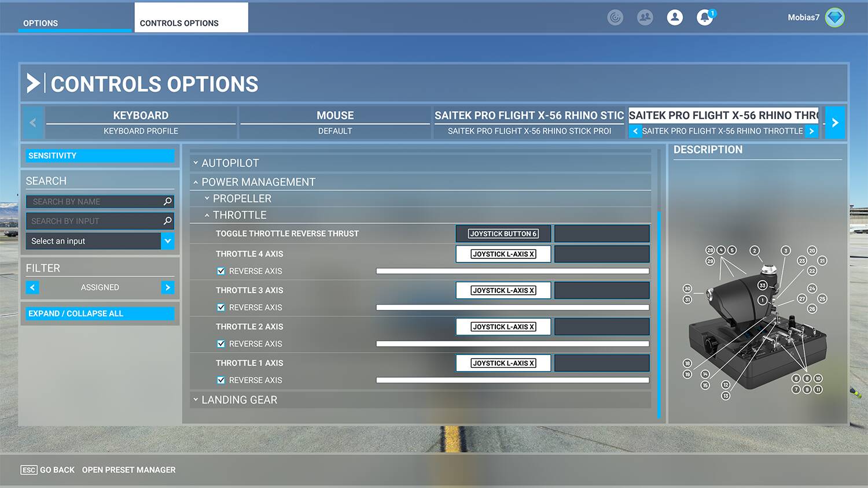Click Throttle 1 Axis Joystick L-Axis X binding
Screen dimensions: 868x488
(x=503, y=363)
